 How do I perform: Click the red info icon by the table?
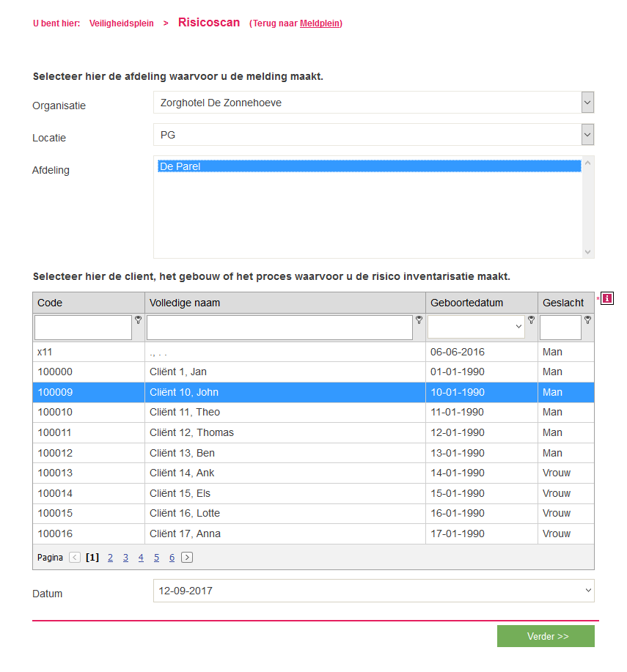point(606,298)
